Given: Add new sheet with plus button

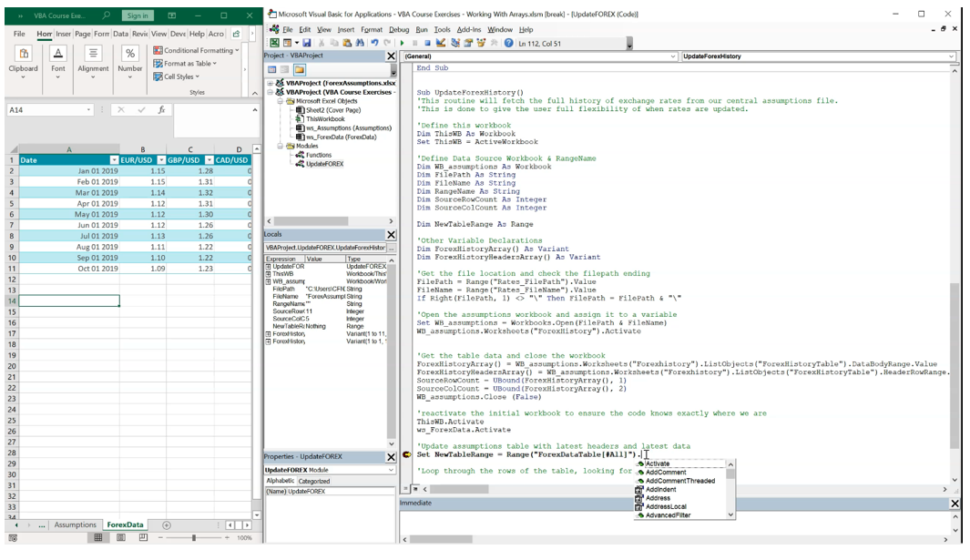Looking at the screenshot, I should (167, 525).
